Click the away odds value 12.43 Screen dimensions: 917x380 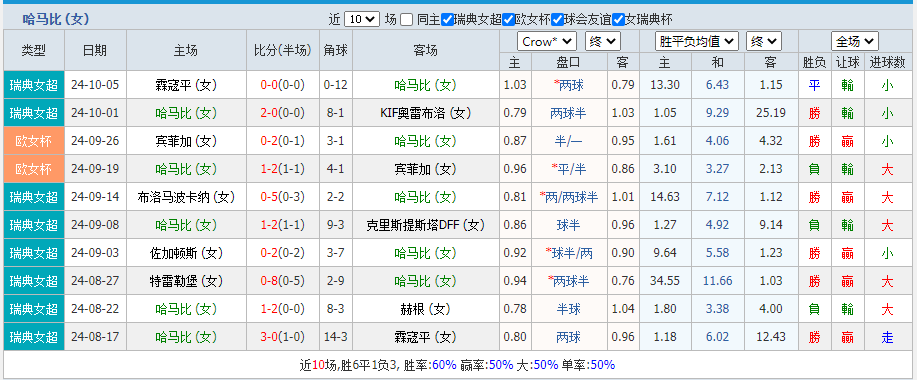770,337
